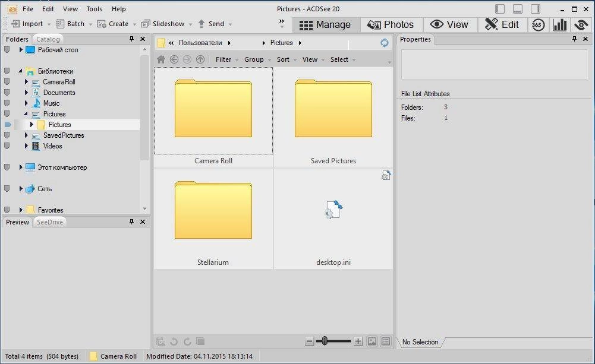Open the Help menu
The height and width of the screenshot is (364, 595).
(118, 9)
